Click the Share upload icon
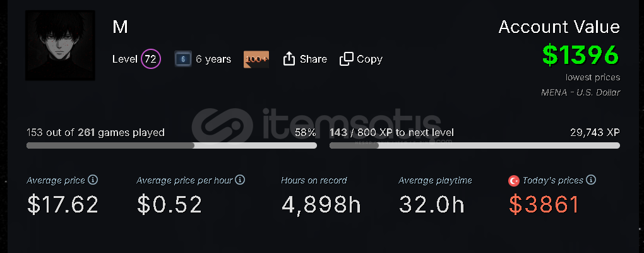The height and width of the screenshot is (253, 644). [289, 59]
